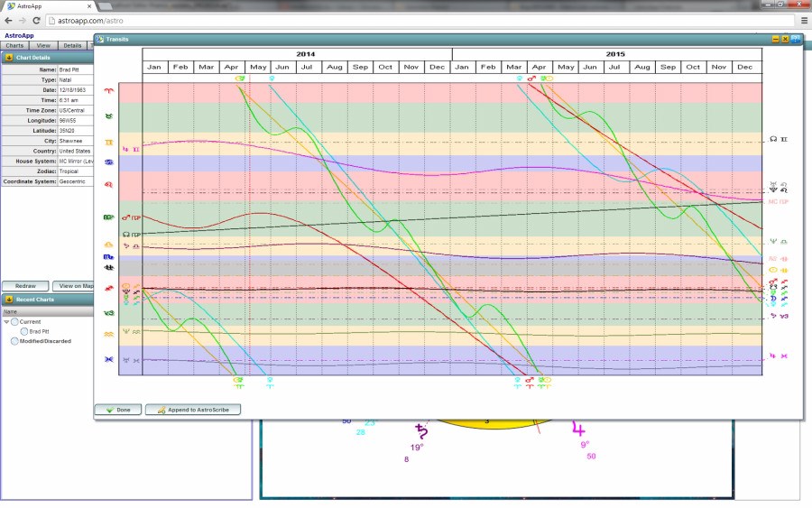Viewport: 812px width, 508px height.
Task: Minimize the Transits panel with yellow button
Action: point(775,39)
